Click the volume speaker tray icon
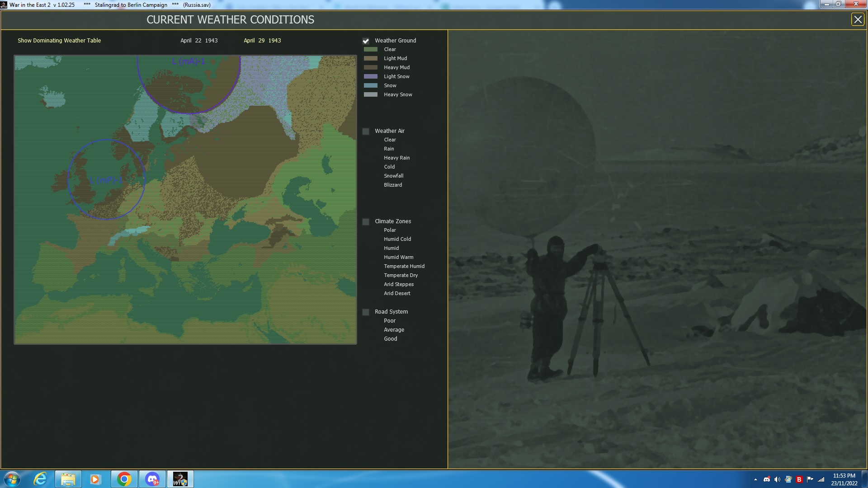 click(x=777, y=479)
